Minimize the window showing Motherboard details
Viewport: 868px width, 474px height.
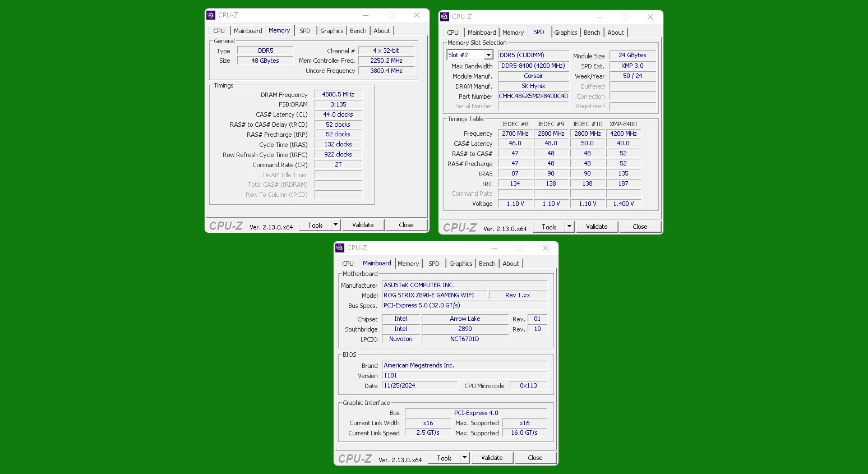tap(494, 248)
